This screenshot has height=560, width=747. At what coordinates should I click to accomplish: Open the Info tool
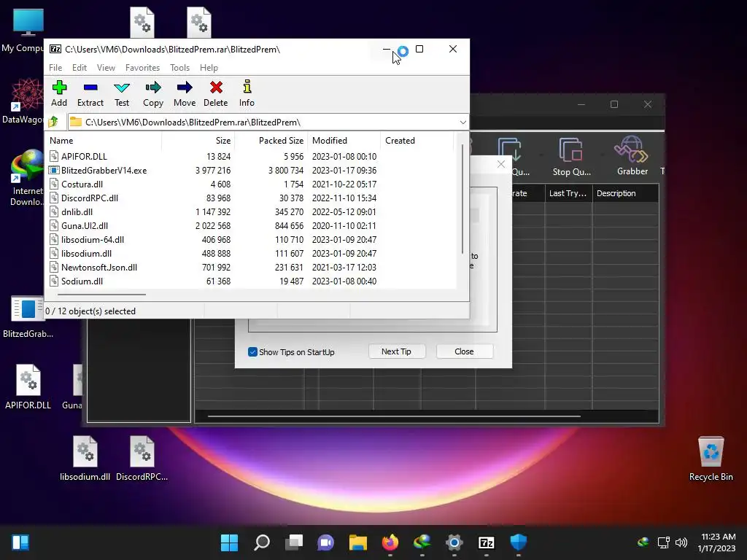[247, 94]
